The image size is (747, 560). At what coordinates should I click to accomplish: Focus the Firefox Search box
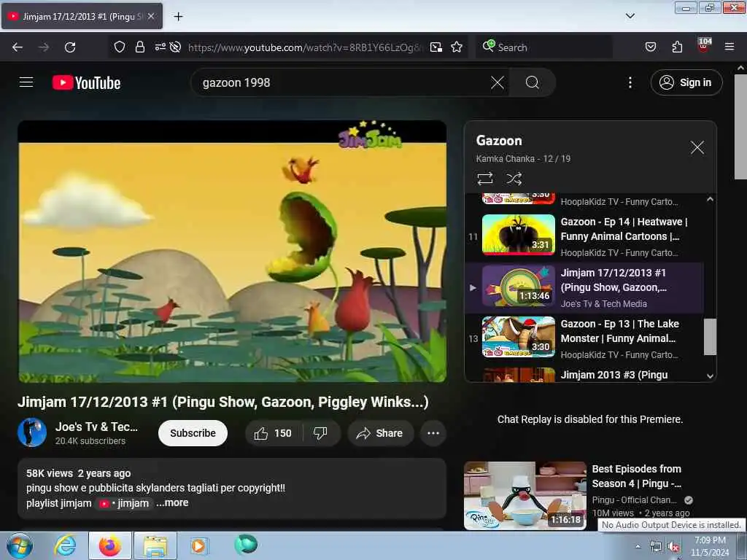tap(544, 47)
